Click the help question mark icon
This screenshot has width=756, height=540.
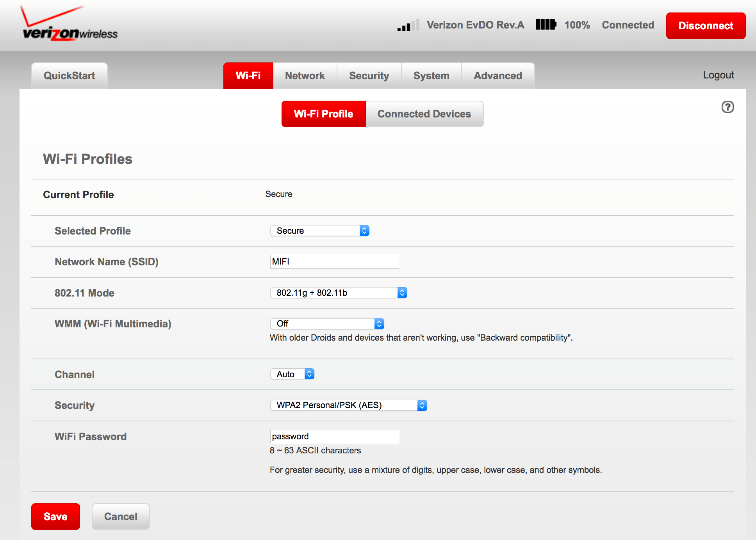coord(727,107)
